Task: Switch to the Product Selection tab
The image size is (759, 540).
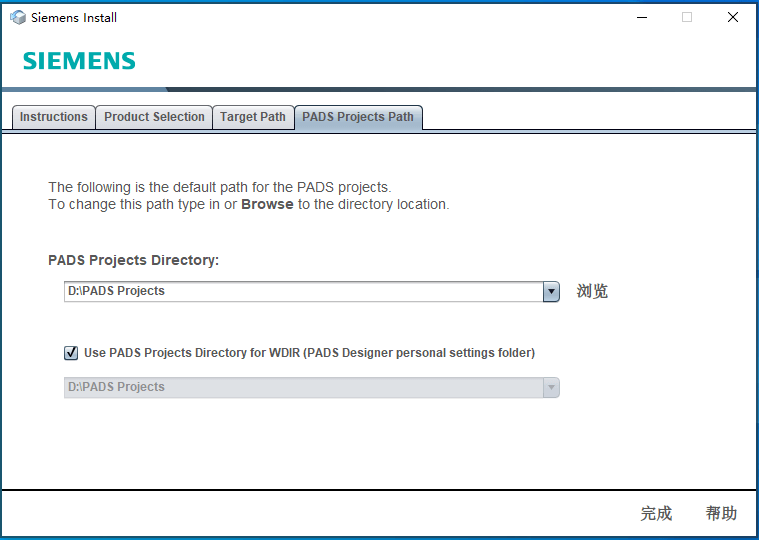Action: [154, 117]
